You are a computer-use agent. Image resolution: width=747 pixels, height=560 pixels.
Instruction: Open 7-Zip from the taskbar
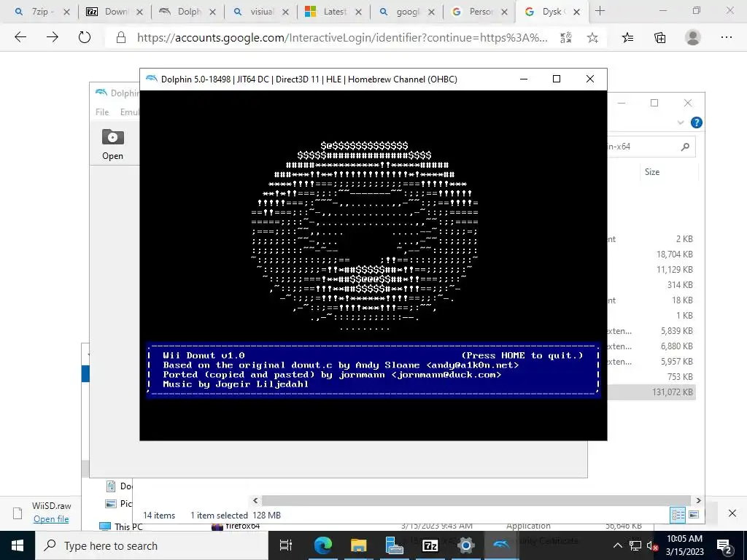(430, 545)
